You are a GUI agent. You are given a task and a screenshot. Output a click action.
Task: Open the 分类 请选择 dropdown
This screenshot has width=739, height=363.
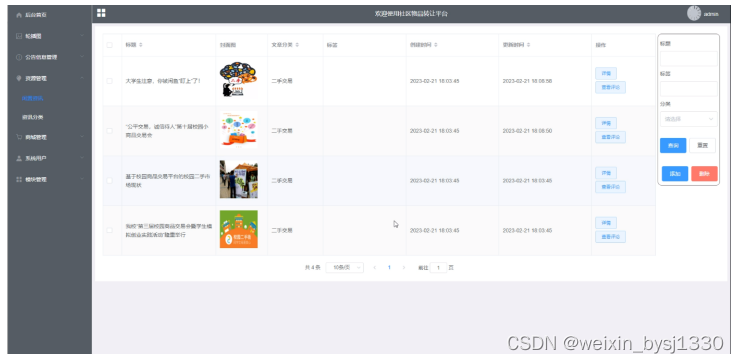click(689, 119)
